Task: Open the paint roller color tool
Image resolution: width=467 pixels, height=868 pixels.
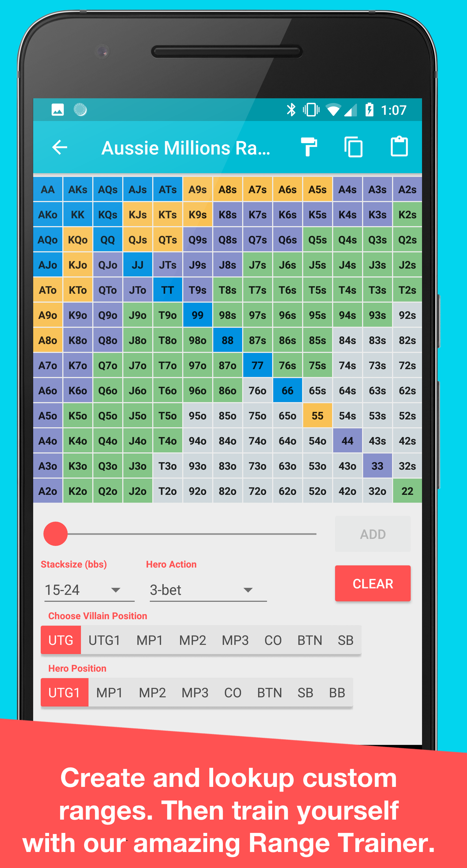Action: (309, 147)
